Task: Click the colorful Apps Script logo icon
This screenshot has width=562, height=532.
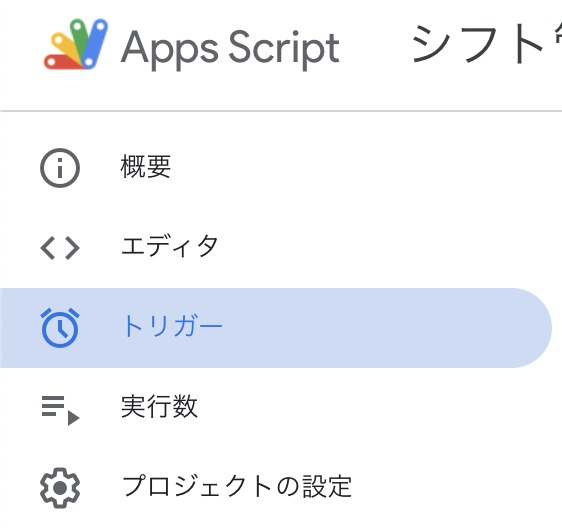Action: pyautogui.click(x=76, y=44)
